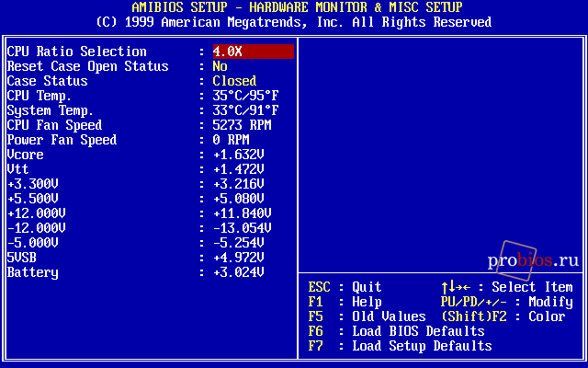
Task: Click the F6 key hint
Action: click(315, 331)
